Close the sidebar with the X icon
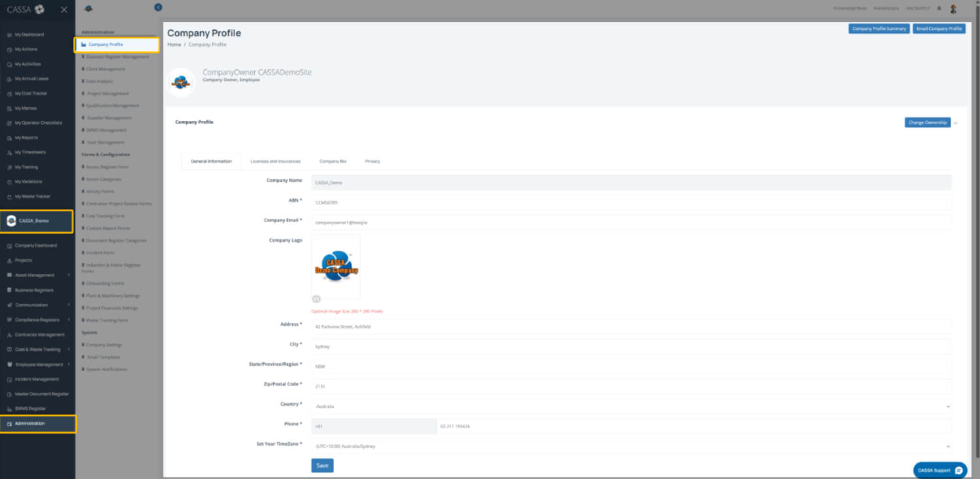The image size is (980, 479). (63, 9)
